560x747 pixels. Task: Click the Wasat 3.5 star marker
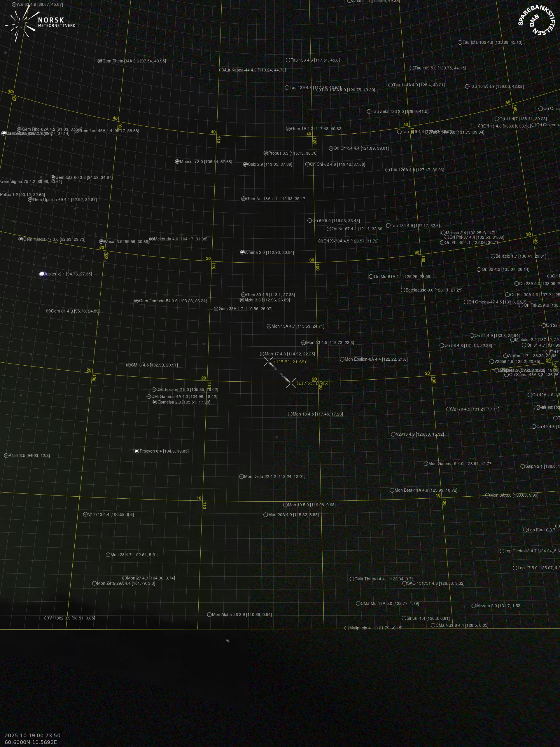click(x=101, y=241)
